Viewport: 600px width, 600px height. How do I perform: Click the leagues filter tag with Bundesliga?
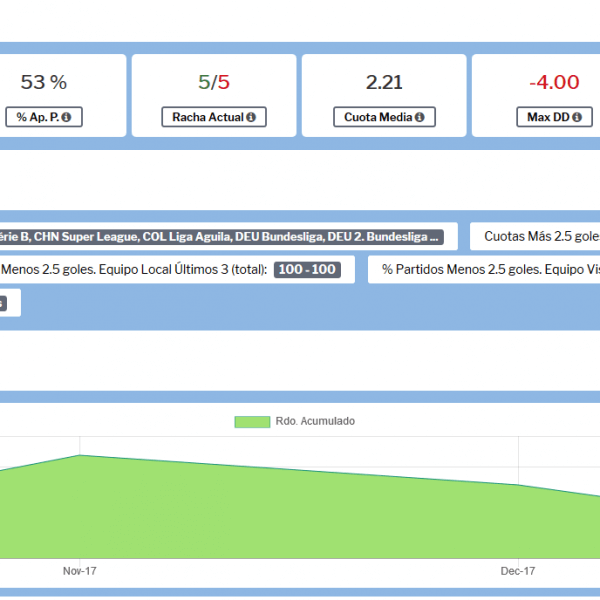pos(222,237)
